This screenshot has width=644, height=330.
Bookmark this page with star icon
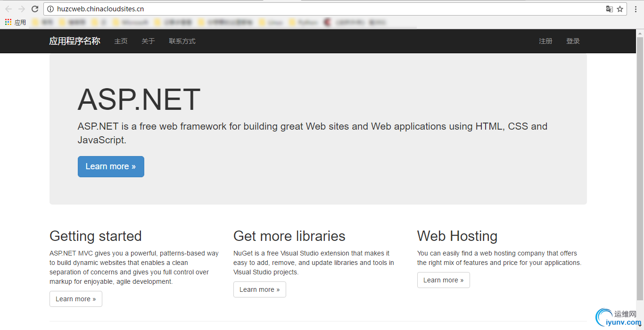(x=620, y=9)
